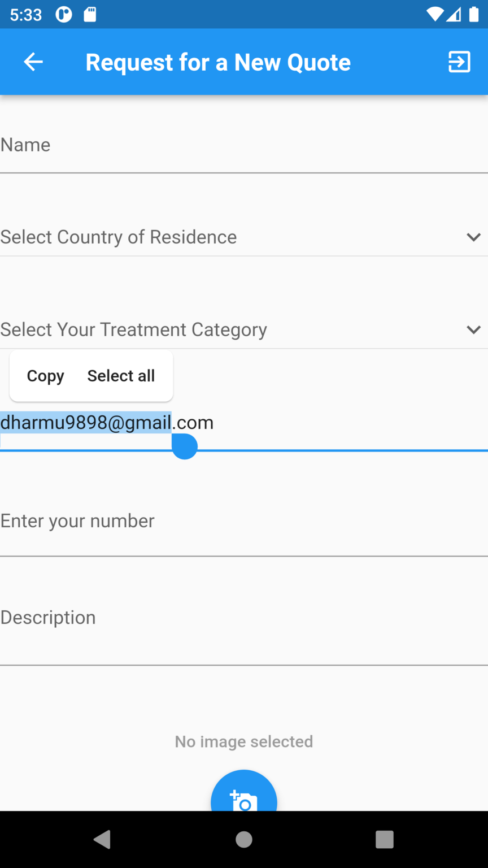Tap the back arrow icon

click(33, 62)
